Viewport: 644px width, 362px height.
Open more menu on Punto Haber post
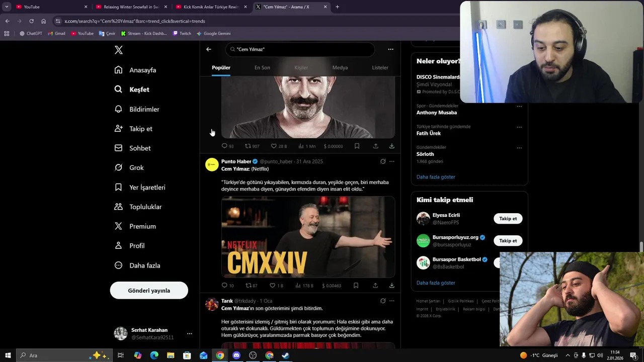click(x=392, y=161)
